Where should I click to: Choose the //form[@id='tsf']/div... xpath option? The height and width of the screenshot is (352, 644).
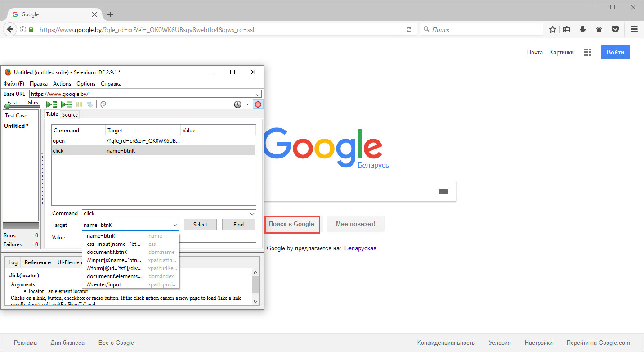(130, 268)
